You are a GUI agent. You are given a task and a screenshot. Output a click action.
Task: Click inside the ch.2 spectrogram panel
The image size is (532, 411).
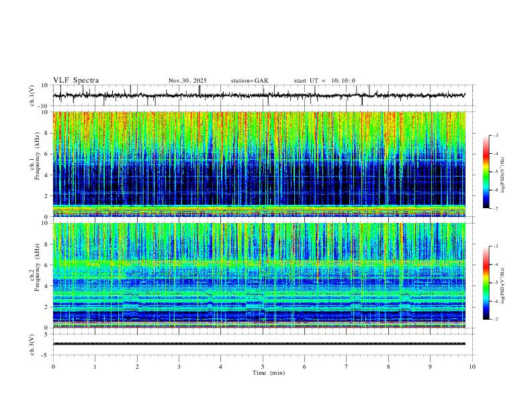pyautogui.click(x=259, y=275)
